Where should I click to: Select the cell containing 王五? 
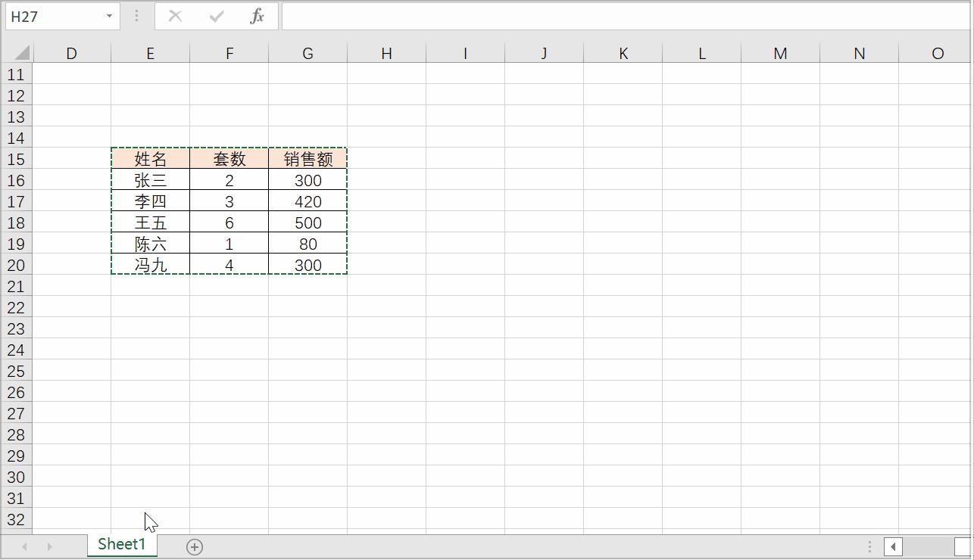click(150, 222)
